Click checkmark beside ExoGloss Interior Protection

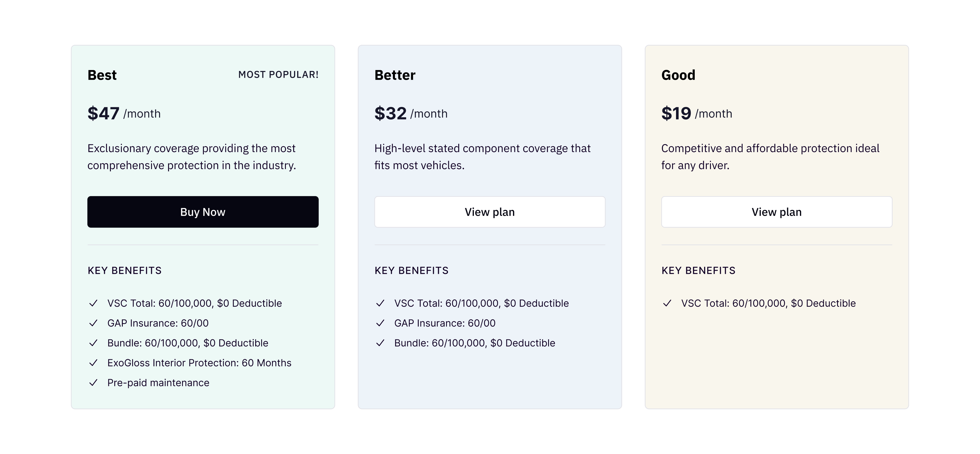pos(93,363)
